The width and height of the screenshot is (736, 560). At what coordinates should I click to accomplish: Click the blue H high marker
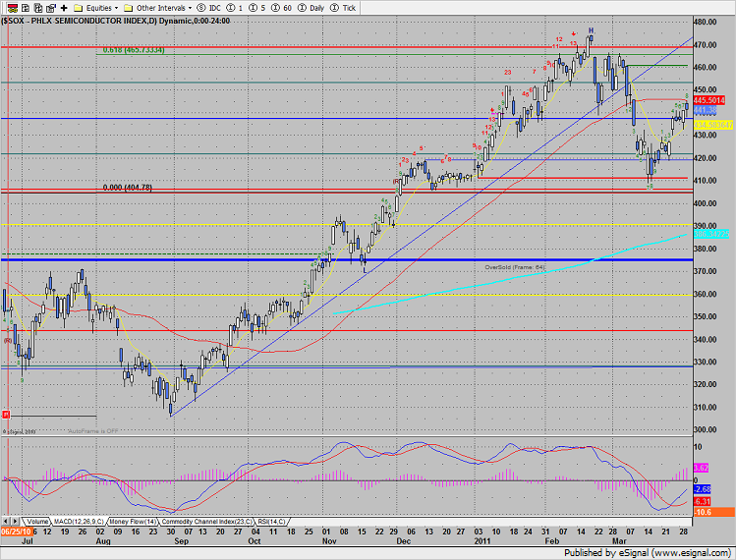(x=592, y=30)
